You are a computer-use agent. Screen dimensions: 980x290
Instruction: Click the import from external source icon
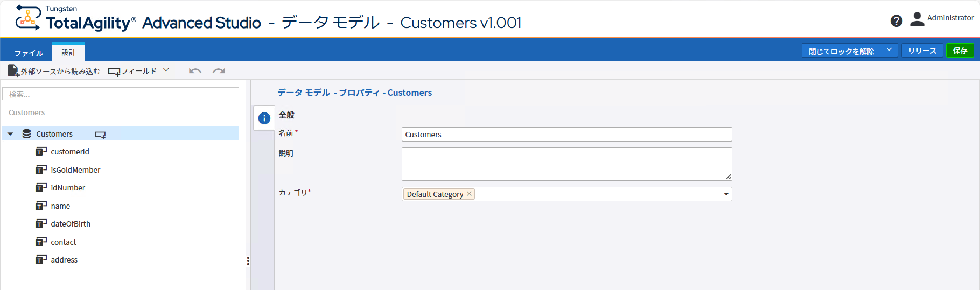pos(13,71)
